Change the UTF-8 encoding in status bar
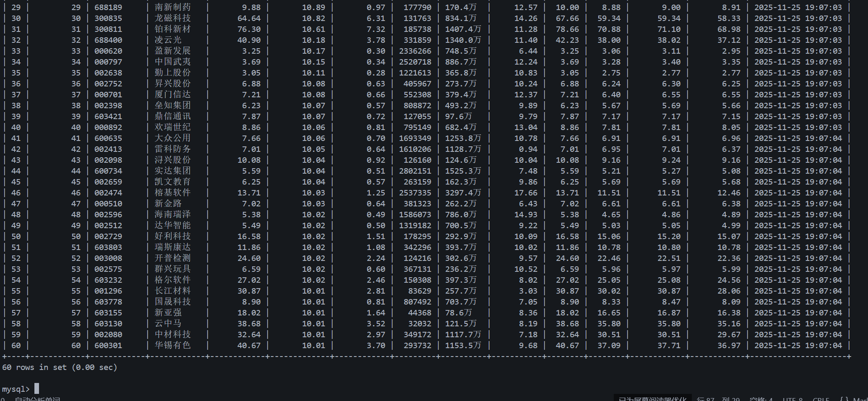 pyautogui.click(x=792, y=399)
